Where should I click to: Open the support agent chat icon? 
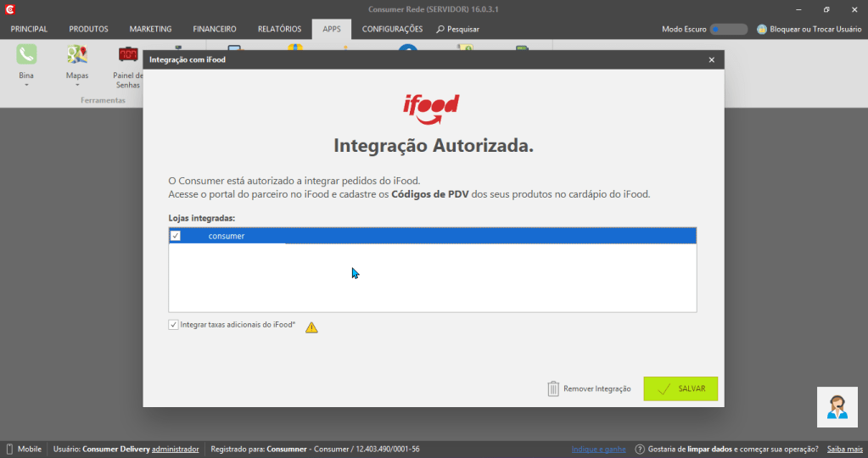click(x=837, y=407)
